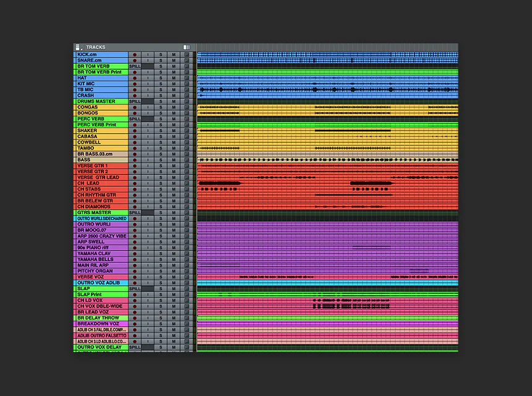Record-enable the VERSE GTR 1 track
Image resolution: width=532 pixels, height=396 pixels.
pyautogui.click(x=135, y=166)
